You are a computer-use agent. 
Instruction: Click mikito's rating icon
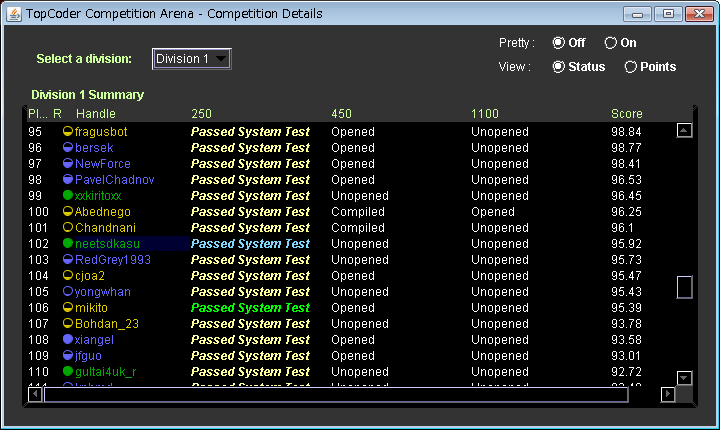tap(68, 307)
